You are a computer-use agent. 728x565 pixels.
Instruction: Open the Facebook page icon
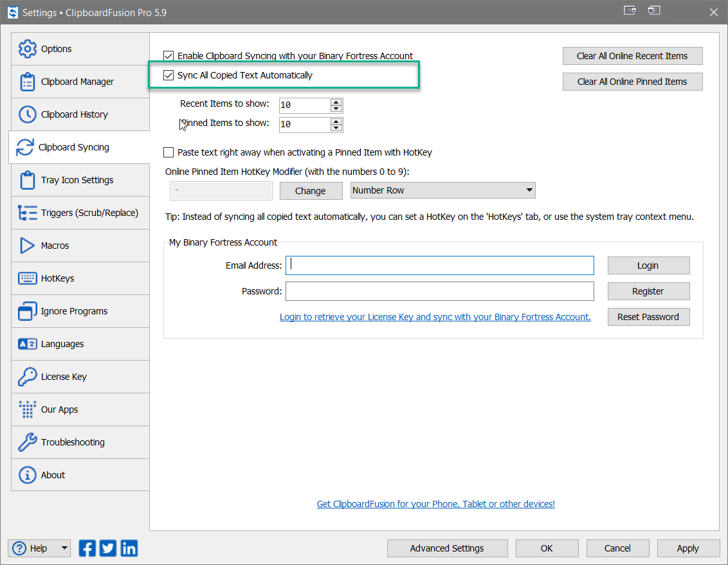tap(87, 548)
